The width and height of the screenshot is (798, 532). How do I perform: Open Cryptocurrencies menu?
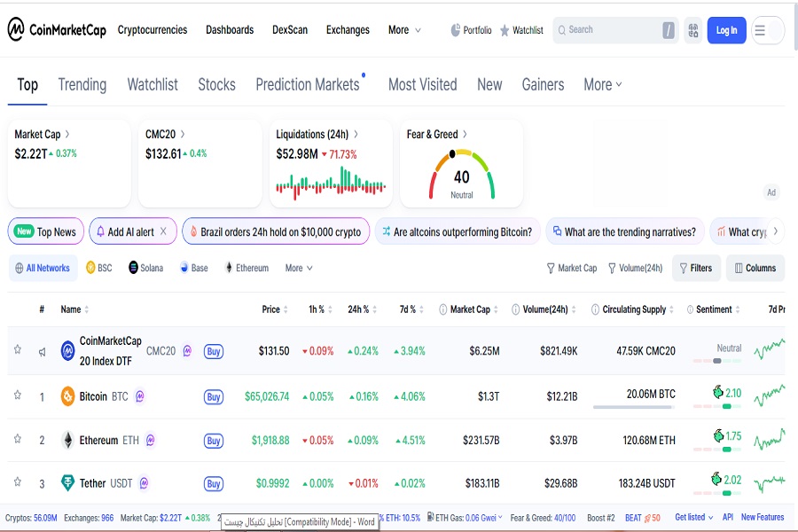[153, 30]
